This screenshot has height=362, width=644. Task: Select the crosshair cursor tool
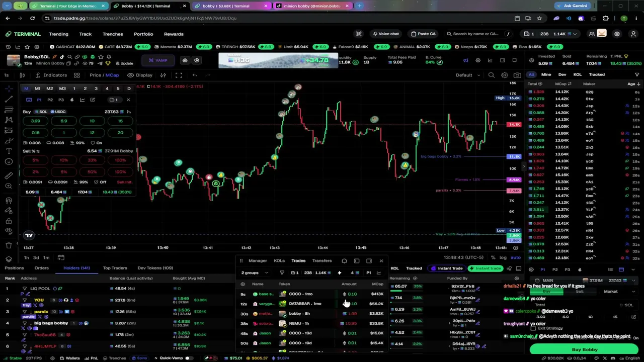pos(9,88)
